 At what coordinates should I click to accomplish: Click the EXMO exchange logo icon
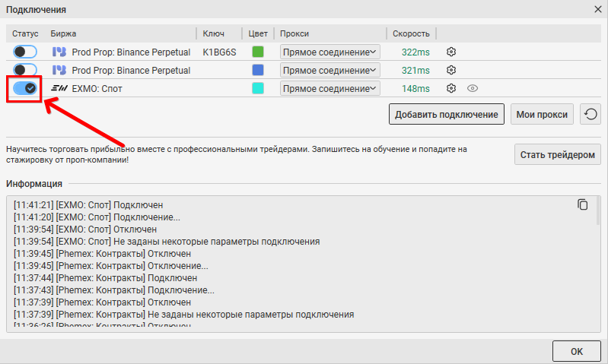click(59, 88)
